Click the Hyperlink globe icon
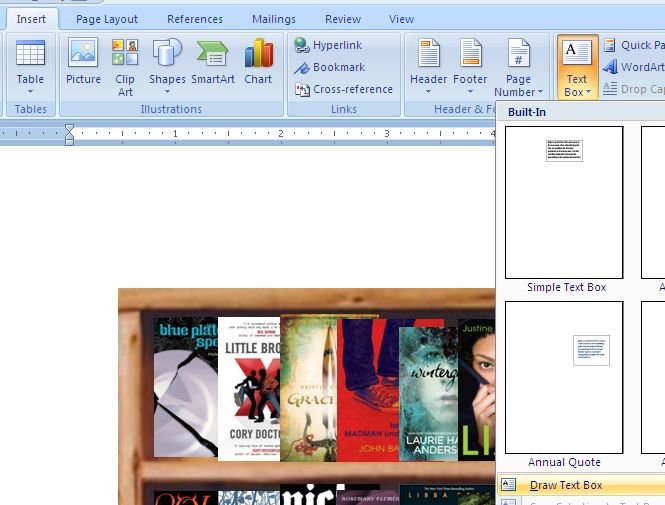Image resolution: width=665 pixels, height=505 pixels. (x=302, y=45)
